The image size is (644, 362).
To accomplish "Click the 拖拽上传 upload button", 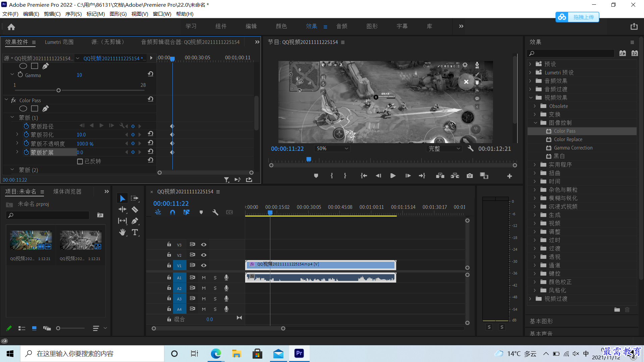I will [577, 17].
